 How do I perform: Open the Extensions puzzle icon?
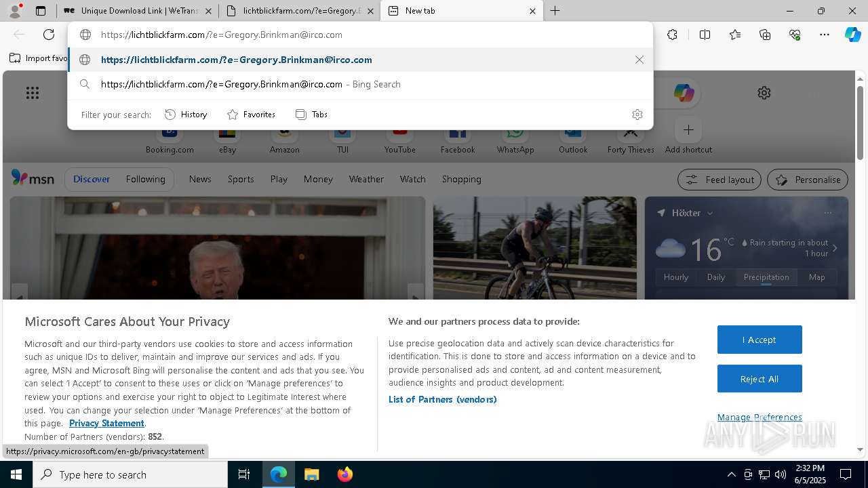tap(672, 35)
